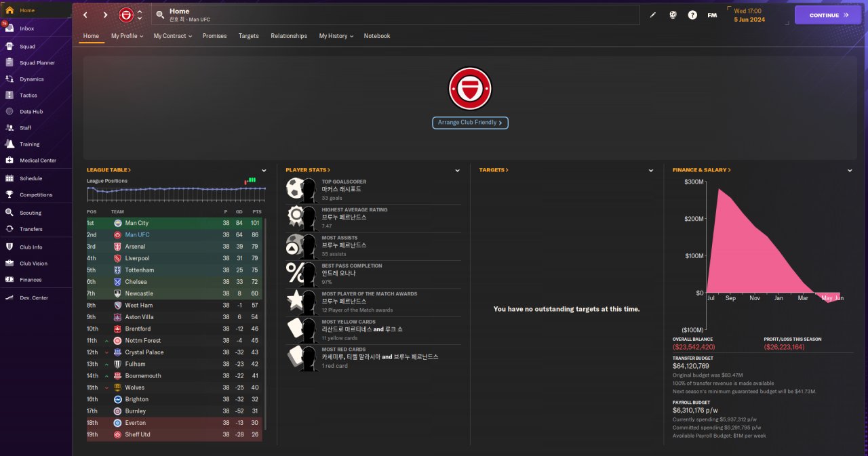Image resolution: width=868 pixels, height=456 pixels.
Task: Open the FM menu icon
Action: point(712,15)
